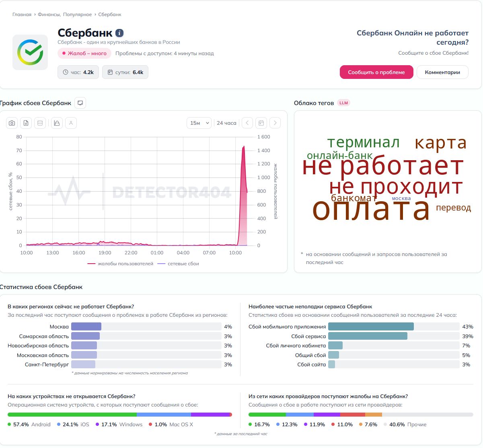483x448 pixels.
Task: Select the chart style icon in the toolbar
Action: [57, 123]
